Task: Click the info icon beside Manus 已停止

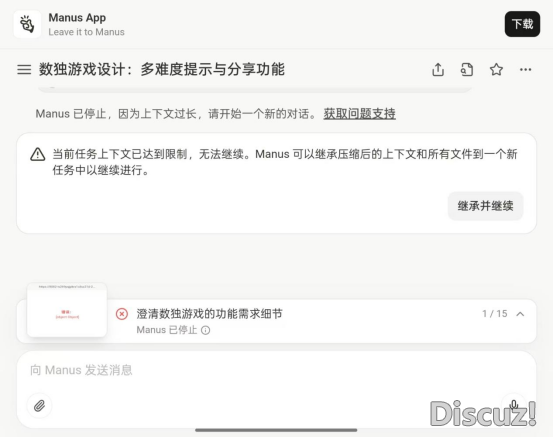Action: click(206, 330)
